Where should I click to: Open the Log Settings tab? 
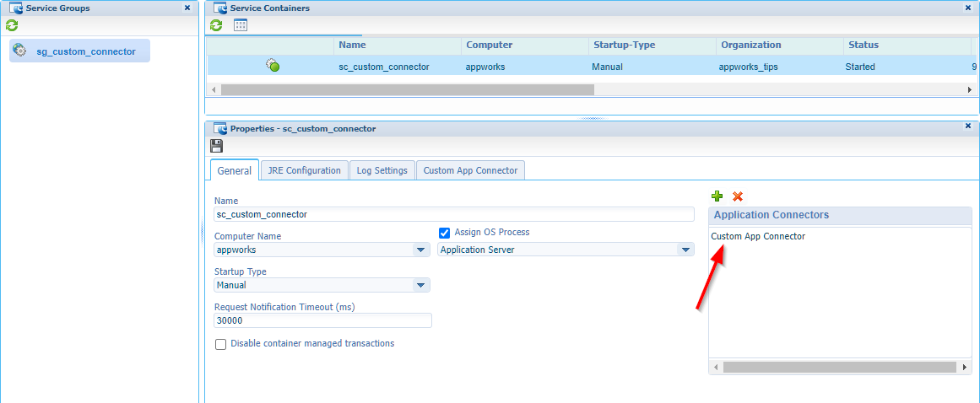click(382, 170)
